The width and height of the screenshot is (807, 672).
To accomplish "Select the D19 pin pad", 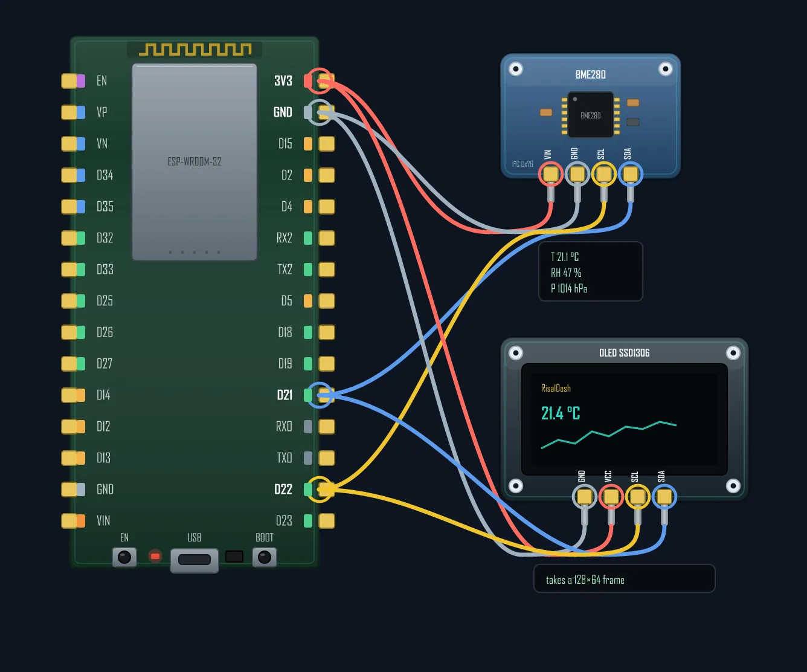I will [327, 363].
